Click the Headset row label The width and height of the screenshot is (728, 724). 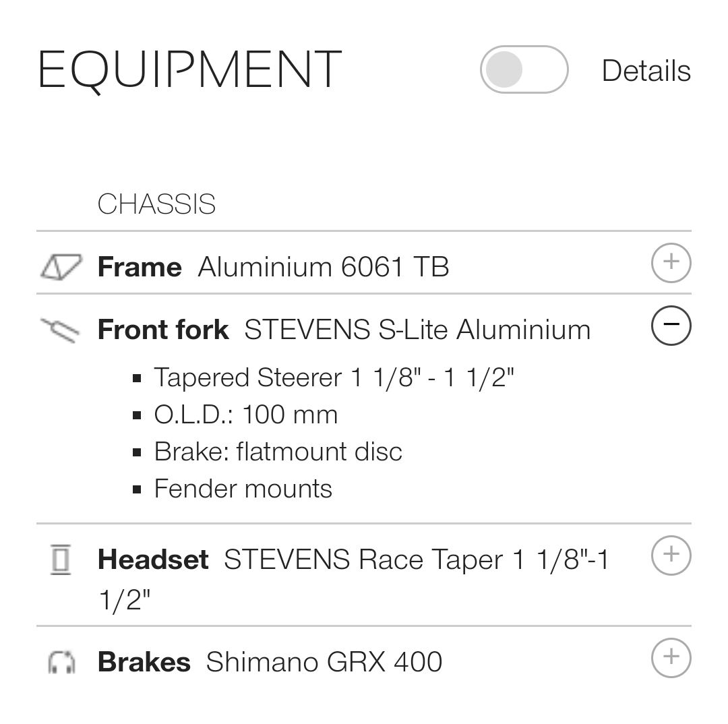(153, 560)
